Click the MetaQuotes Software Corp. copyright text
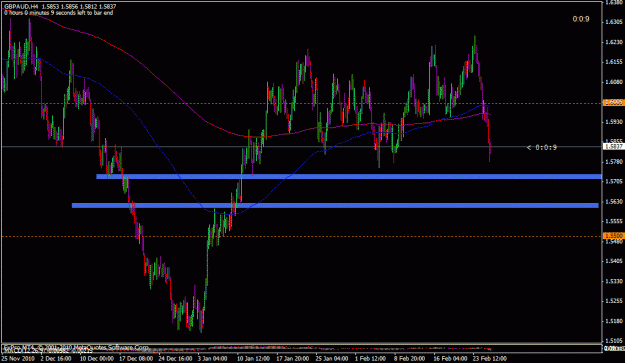The width and height of the screenshot is (625, 363). click(x=76, y=347)
